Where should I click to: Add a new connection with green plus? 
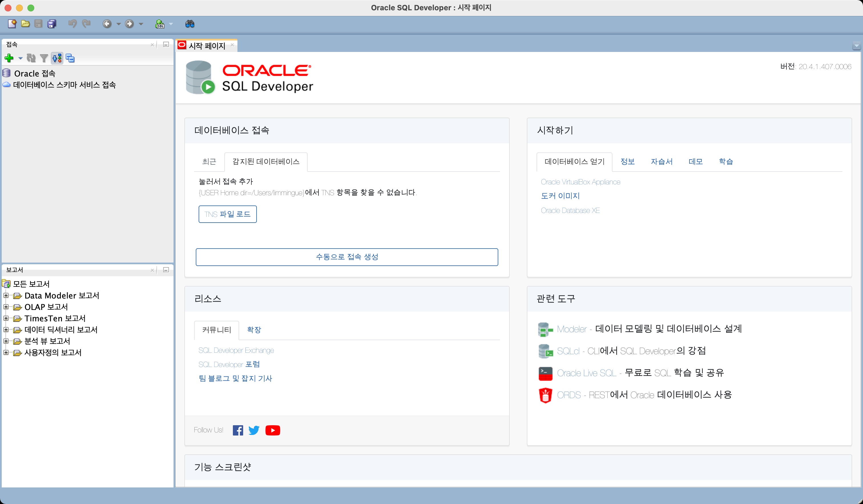click(9, 58)
